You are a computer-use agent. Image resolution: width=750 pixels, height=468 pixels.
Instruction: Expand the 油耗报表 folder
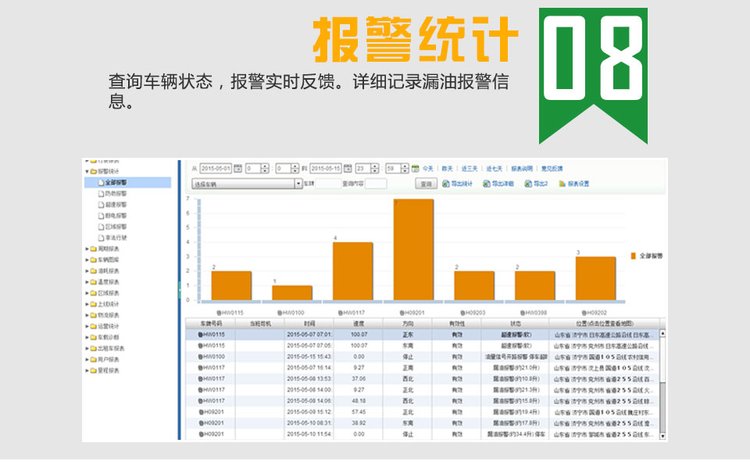point(86,271)
